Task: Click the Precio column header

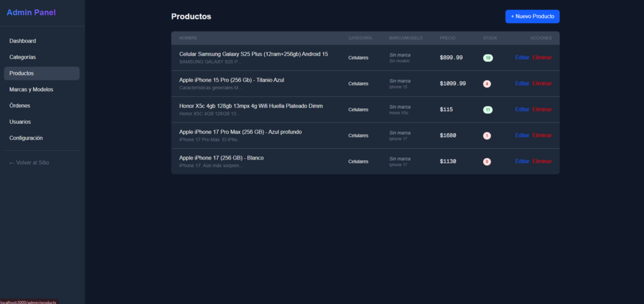Action: [447, 38]
